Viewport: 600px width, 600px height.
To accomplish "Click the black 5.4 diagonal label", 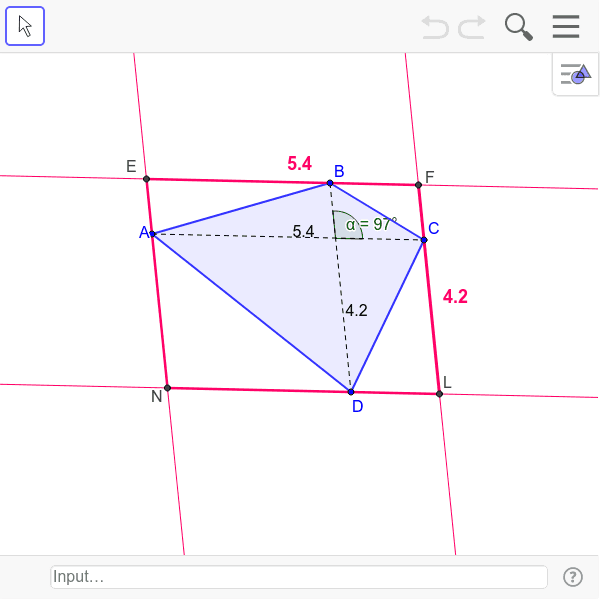I will tap(303, 231).
